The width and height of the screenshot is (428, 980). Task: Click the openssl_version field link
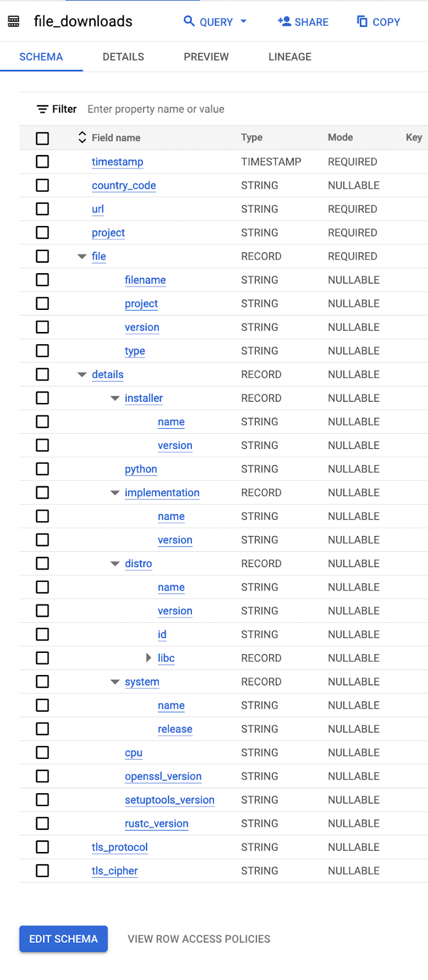(163, 776)
